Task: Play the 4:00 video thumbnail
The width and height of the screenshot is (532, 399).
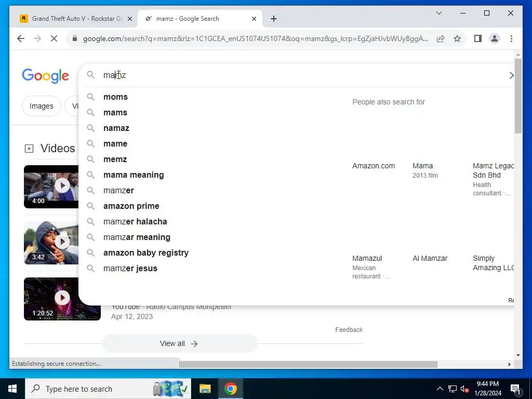Action: click(51, 187)
